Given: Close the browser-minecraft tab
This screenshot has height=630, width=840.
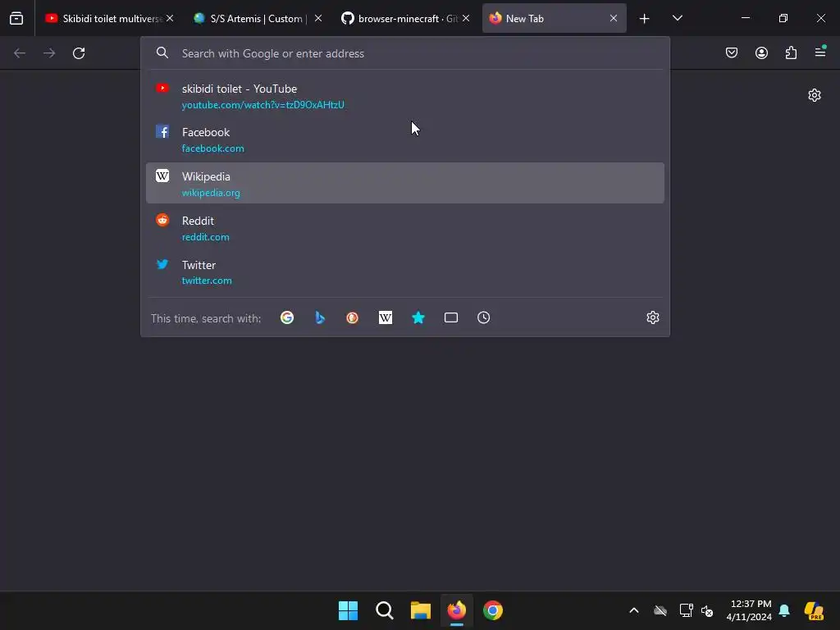Looking at the screenshot, I should click(x=466, y=18).
